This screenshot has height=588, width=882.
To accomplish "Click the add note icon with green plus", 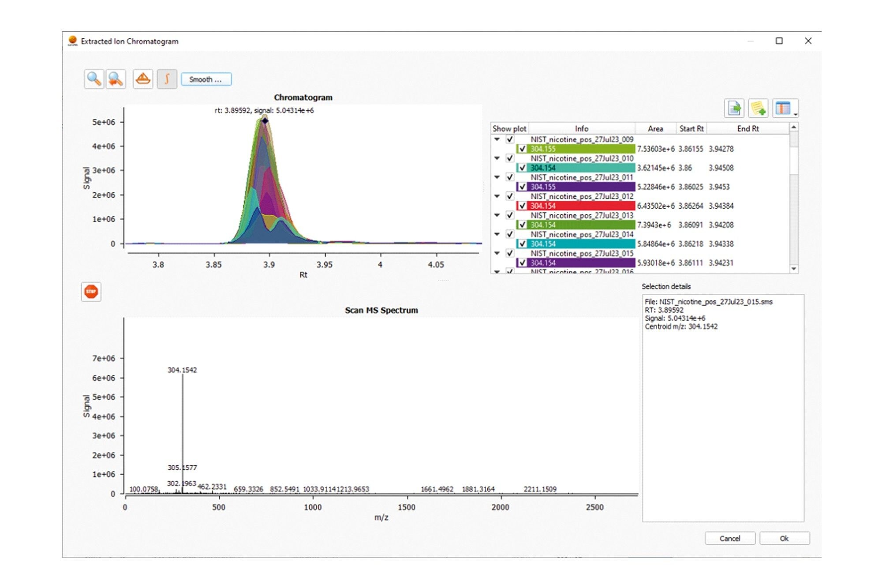I will pos(758,109).
